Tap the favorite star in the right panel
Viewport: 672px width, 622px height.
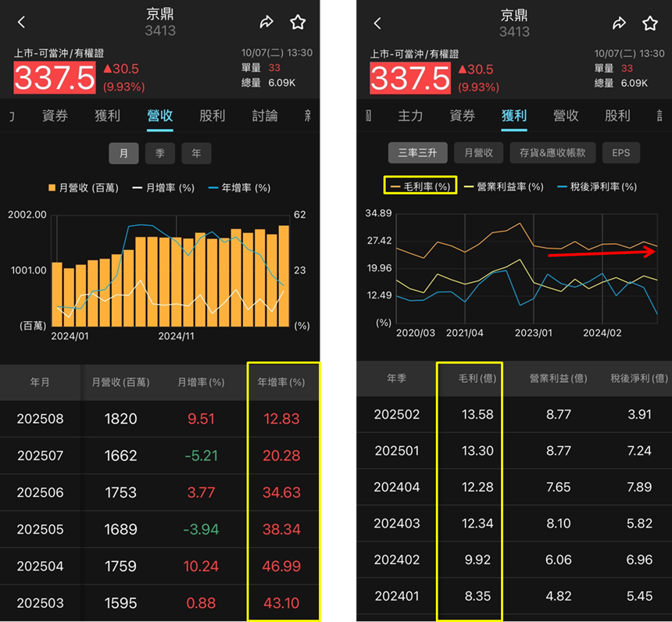[x=649, y=23]
